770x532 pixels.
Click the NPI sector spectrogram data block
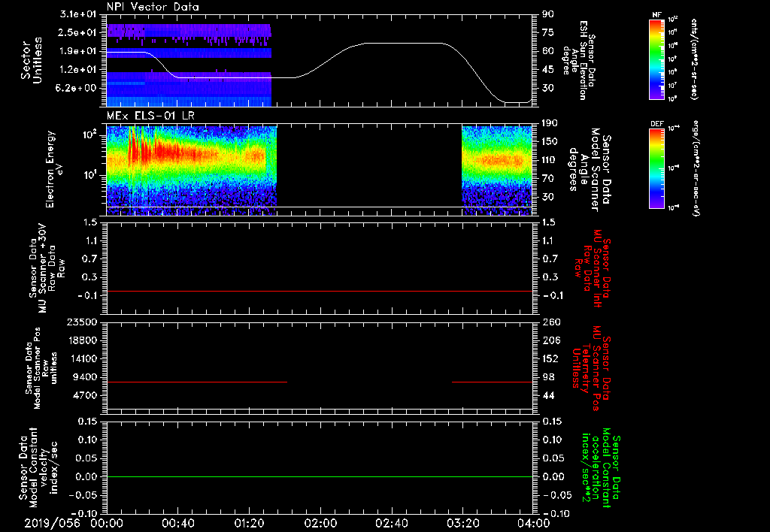[189, 65]
